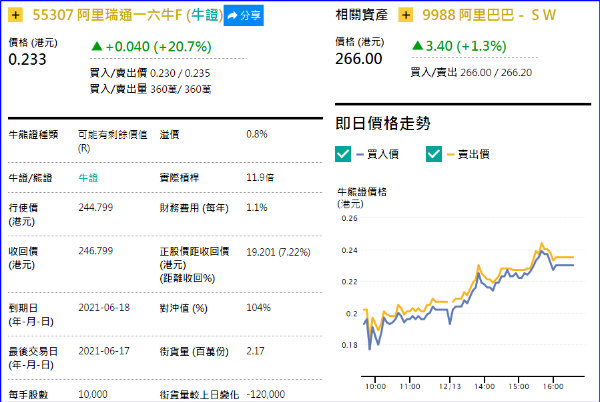Click the 12/13 label on chart time axis
Image resolution: width=600 pixels, height=402 pixels.
pos(450,387)
